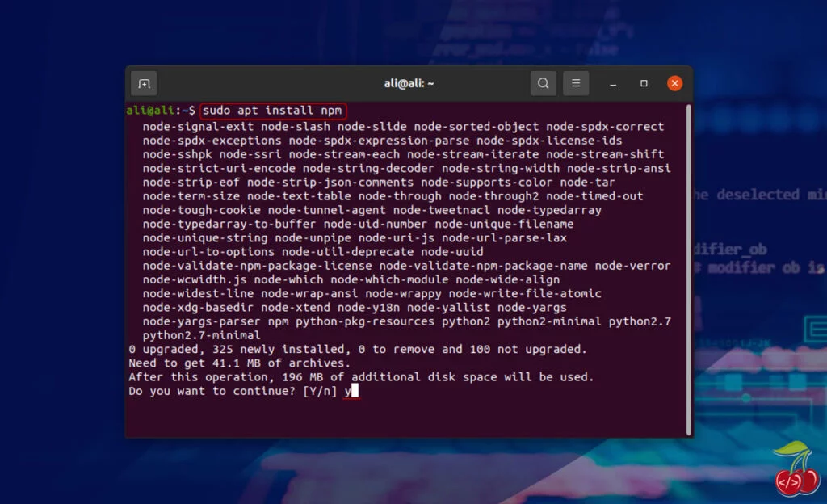
Task: Click the node-spdx-license-ids package name
Action: click(x=549, y=141)
